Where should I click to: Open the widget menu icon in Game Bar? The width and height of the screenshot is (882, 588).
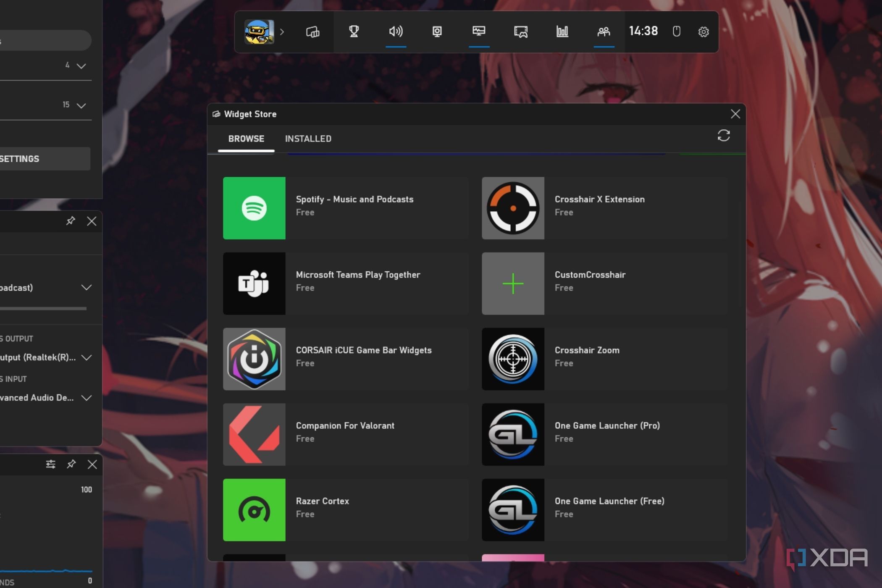[x=312, y=31]
